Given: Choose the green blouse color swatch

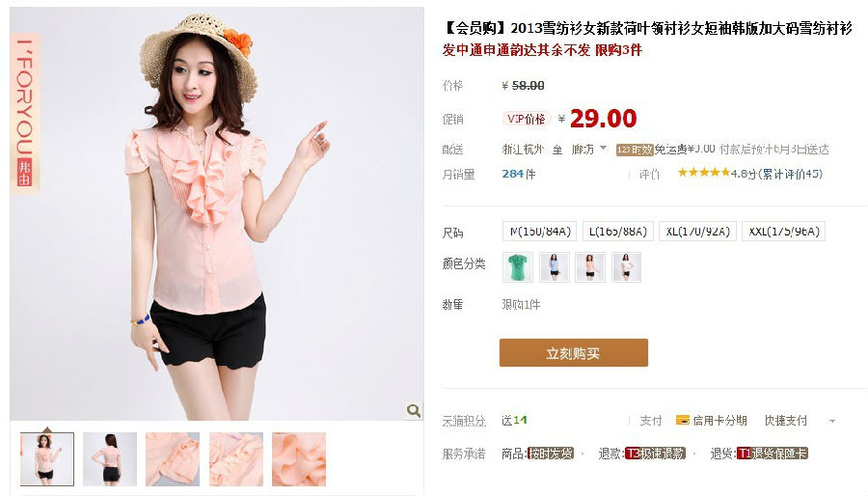Looking at the screenshot, I should [518, 267].
